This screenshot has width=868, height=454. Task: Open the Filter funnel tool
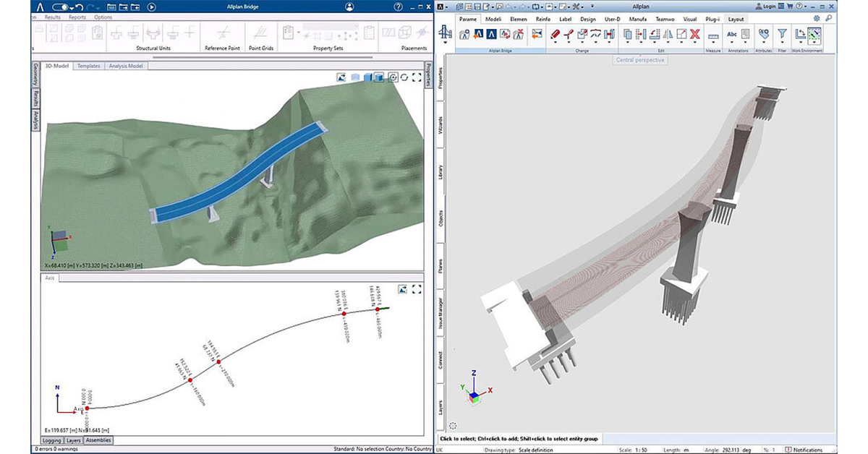782,33
